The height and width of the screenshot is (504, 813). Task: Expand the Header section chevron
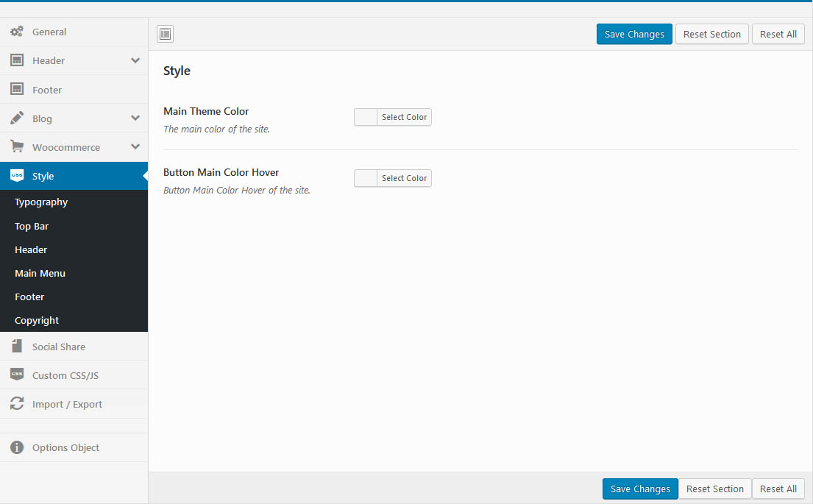click(x=135, y=60)
